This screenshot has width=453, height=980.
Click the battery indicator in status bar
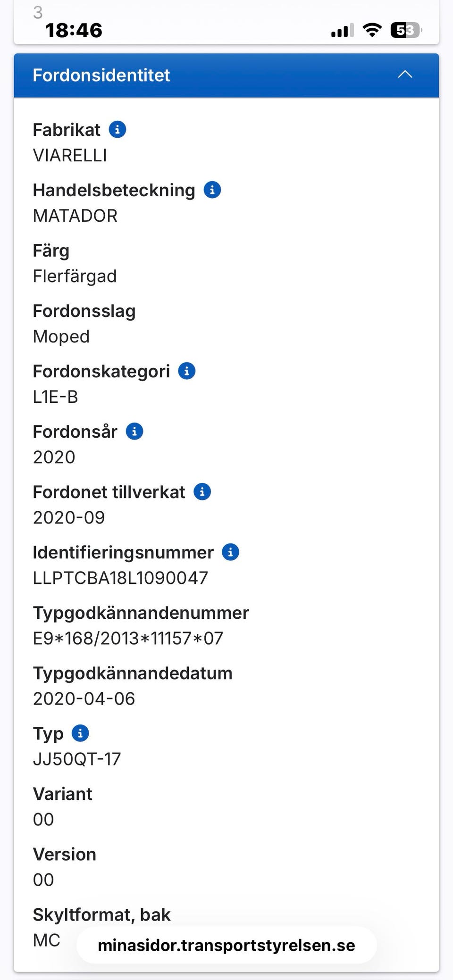[x=405, y=31]
